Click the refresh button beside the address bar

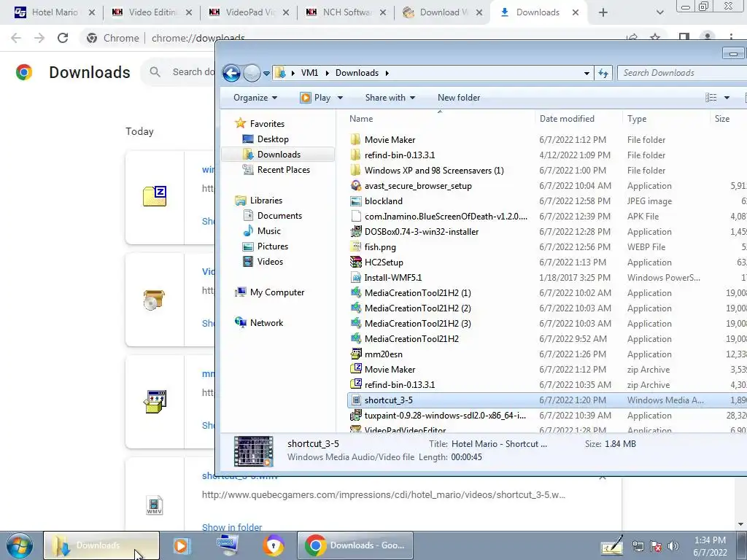603,73
